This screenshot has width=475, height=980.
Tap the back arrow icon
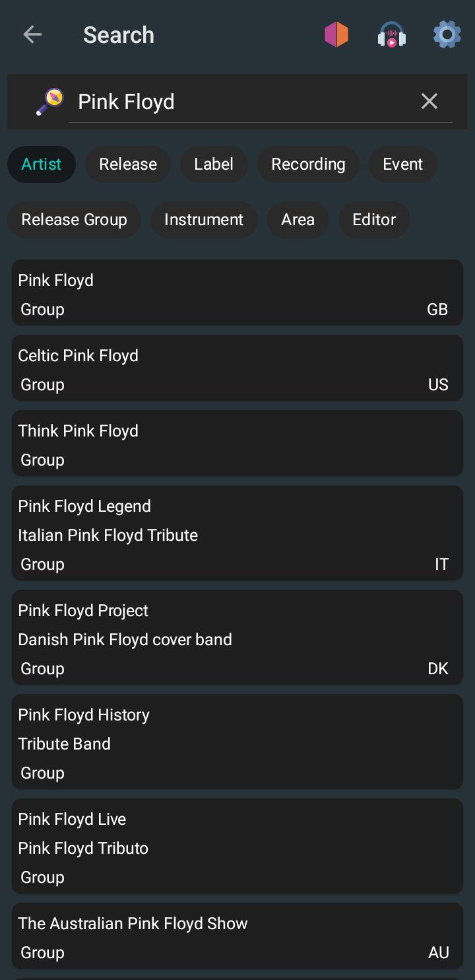coord(32,34)
